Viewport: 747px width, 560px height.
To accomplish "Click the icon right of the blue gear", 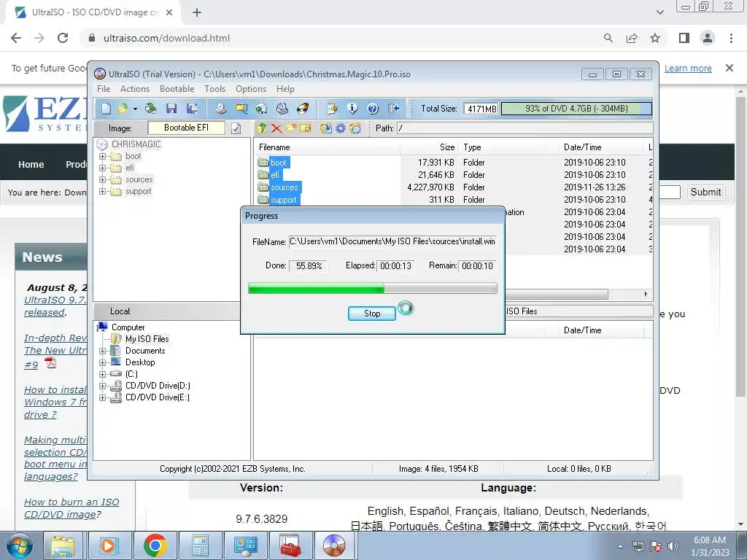I will click(x=355, y=128).
